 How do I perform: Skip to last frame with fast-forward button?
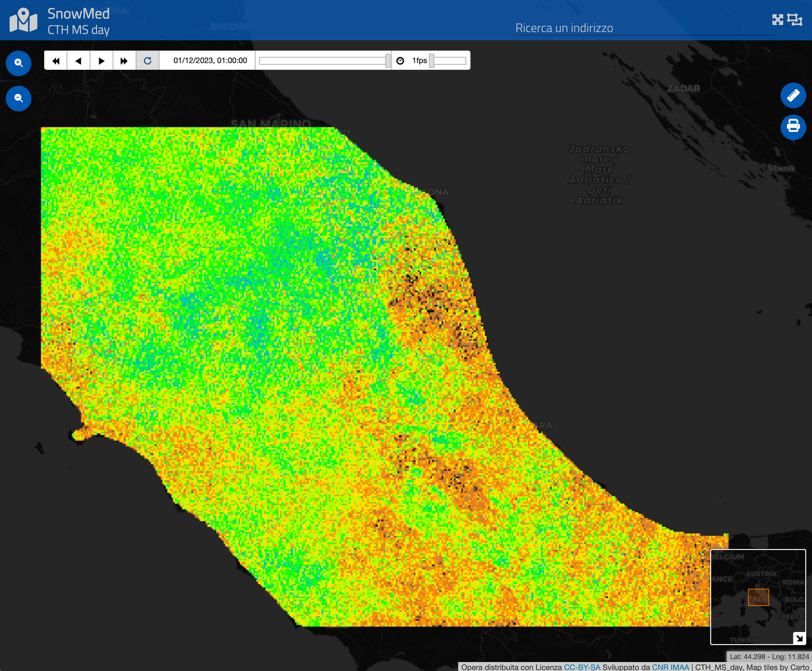(124, 61)
